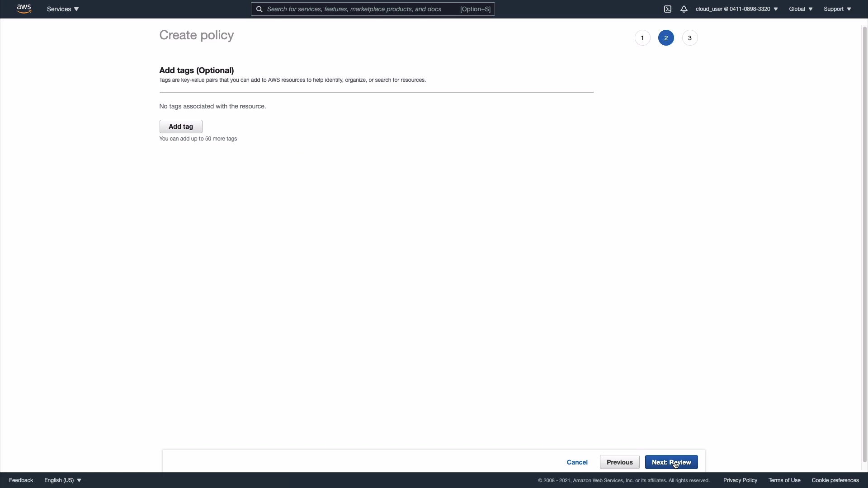The height and width of the screenshot is (488, 868).
Task: Open the Support menu
Action: point(837,9)
